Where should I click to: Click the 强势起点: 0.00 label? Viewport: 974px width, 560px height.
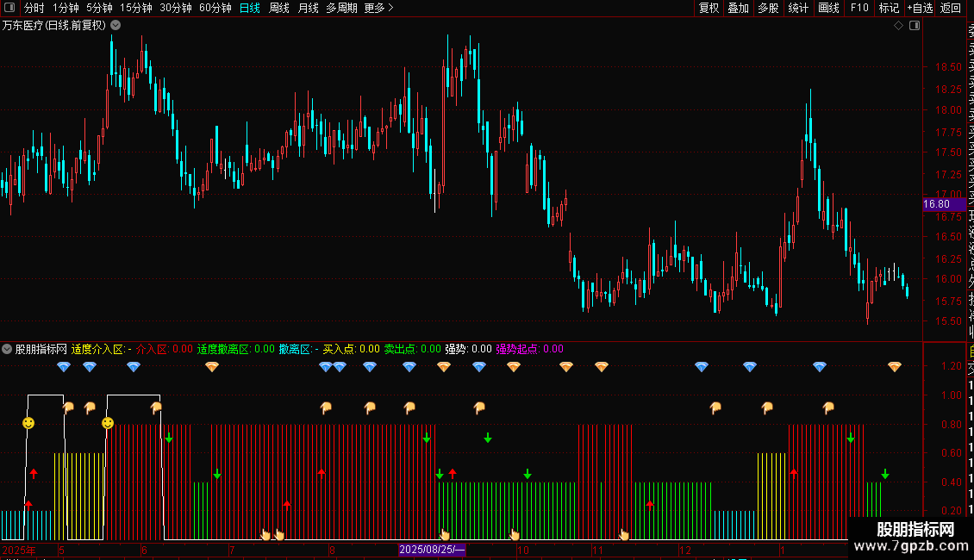[529, 349]
